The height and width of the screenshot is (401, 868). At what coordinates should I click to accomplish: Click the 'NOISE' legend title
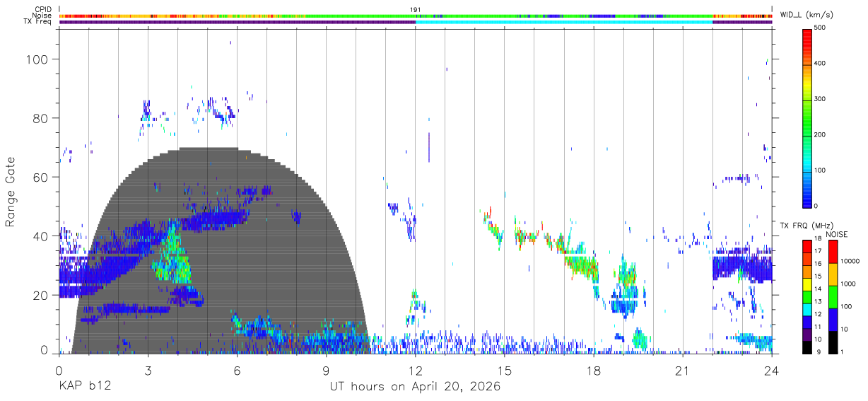coord(836,234)
